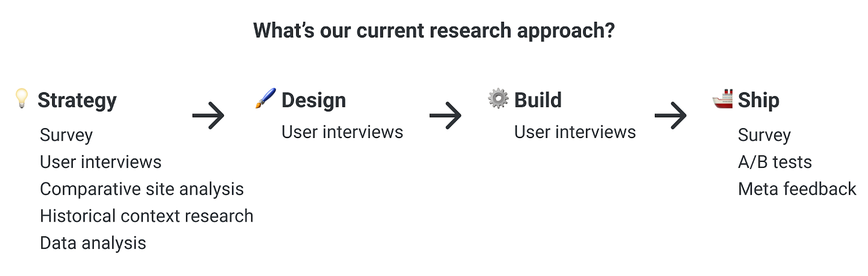Click the arrow between Build and Ship

point(671,115)
